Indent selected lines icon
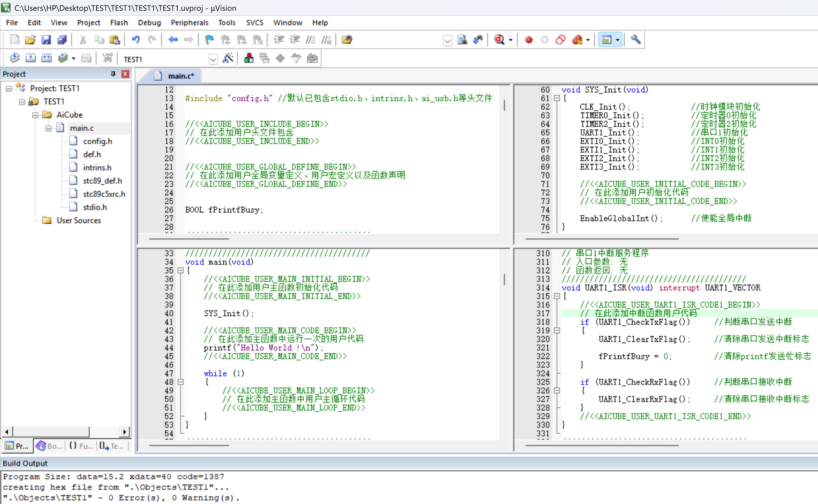Image resolution: width=818 pixels, height=504 pixels. 279,40
